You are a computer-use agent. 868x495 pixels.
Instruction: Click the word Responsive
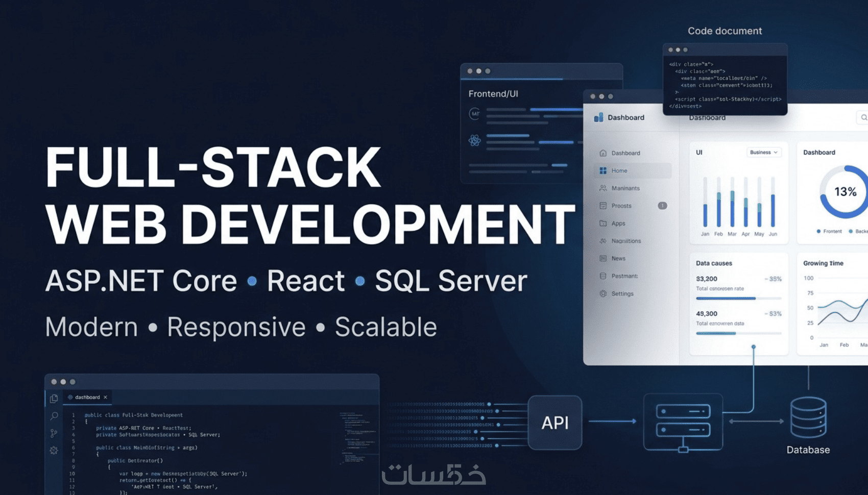click(x=236, y=328)
